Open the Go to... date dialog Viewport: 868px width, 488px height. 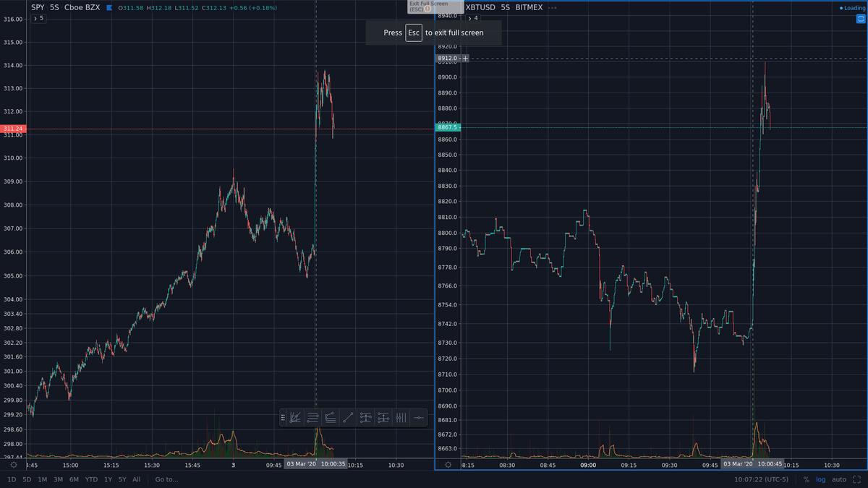[x=166, y=479]
